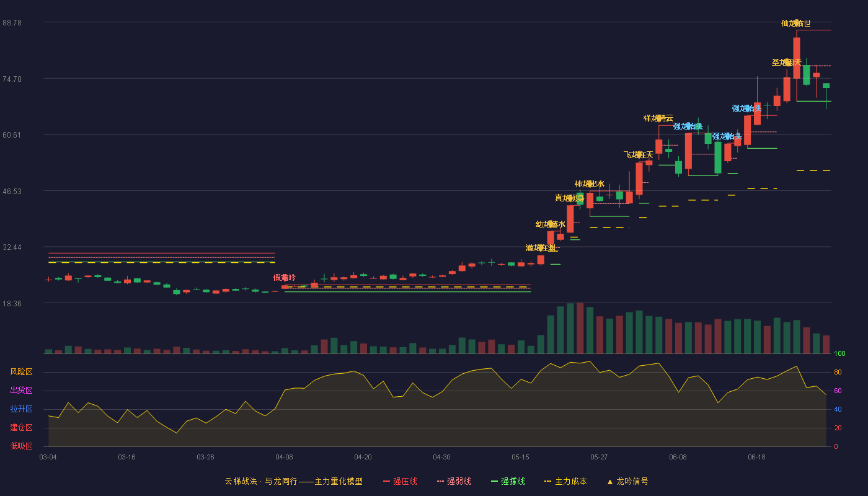
Task: Click the 04-20 date axis label
Action: point(363,457)
